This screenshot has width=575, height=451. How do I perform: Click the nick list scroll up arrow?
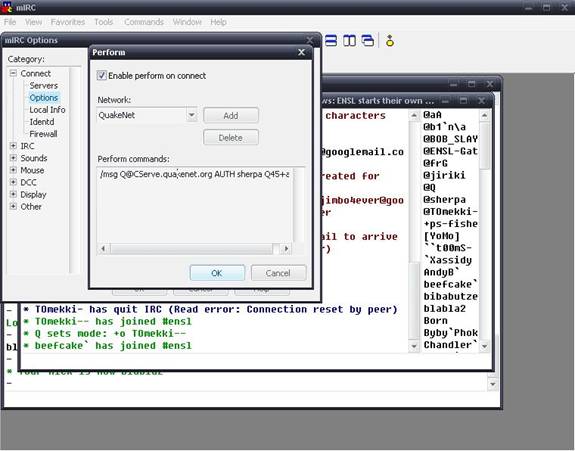[484, 116]
